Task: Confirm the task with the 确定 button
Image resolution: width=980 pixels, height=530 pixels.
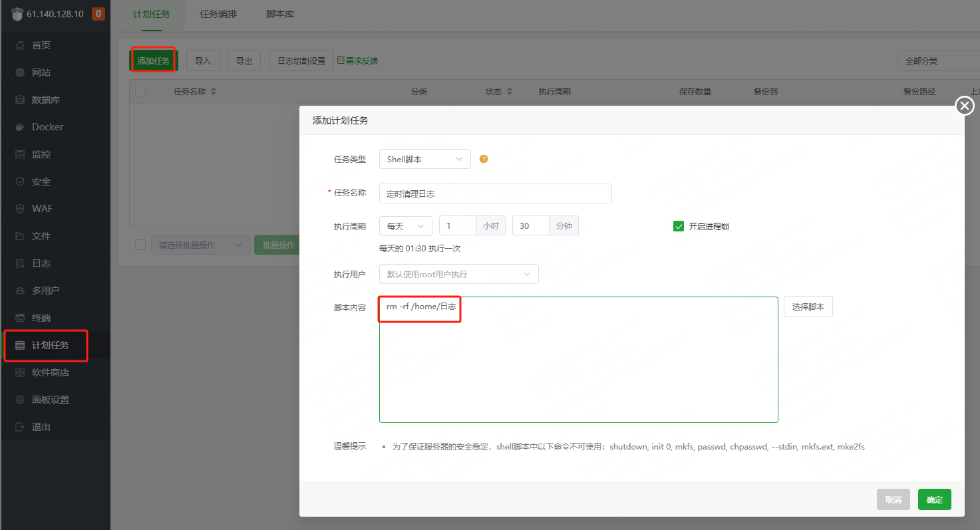Action: (934, 499)
